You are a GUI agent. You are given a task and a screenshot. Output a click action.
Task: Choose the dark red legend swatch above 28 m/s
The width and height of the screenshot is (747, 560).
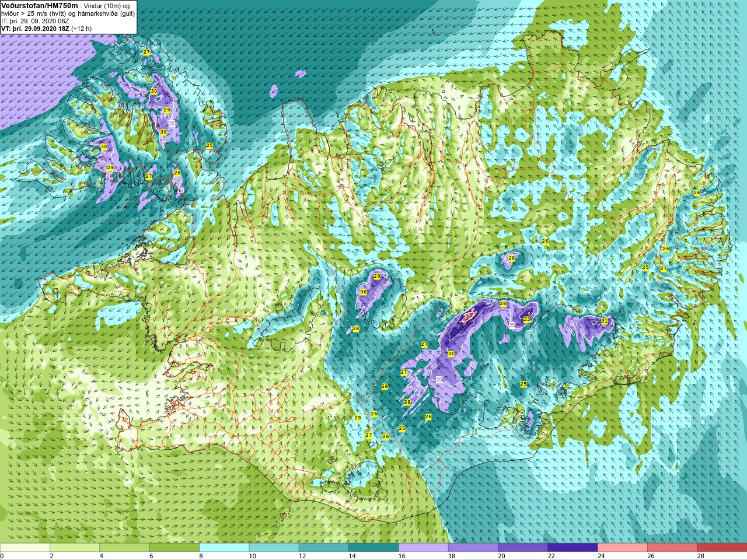coord(722,548)
